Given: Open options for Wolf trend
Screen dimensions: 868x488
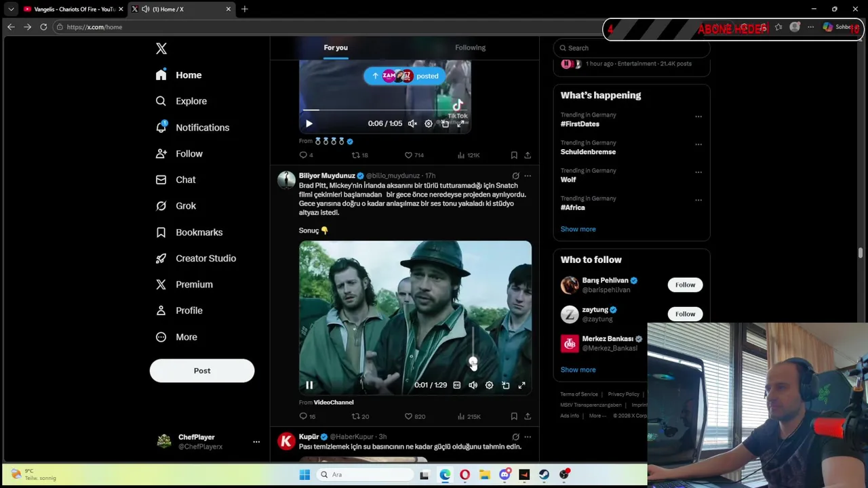Looking at the screenshot, I should pos(698,172).
